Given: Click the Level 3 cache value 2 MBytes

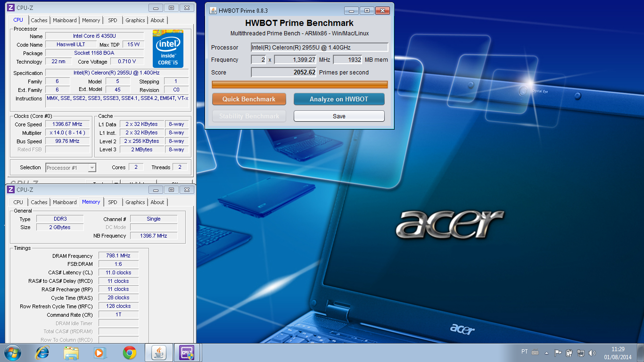Looking at the screenshot, I should pos(142,149).
